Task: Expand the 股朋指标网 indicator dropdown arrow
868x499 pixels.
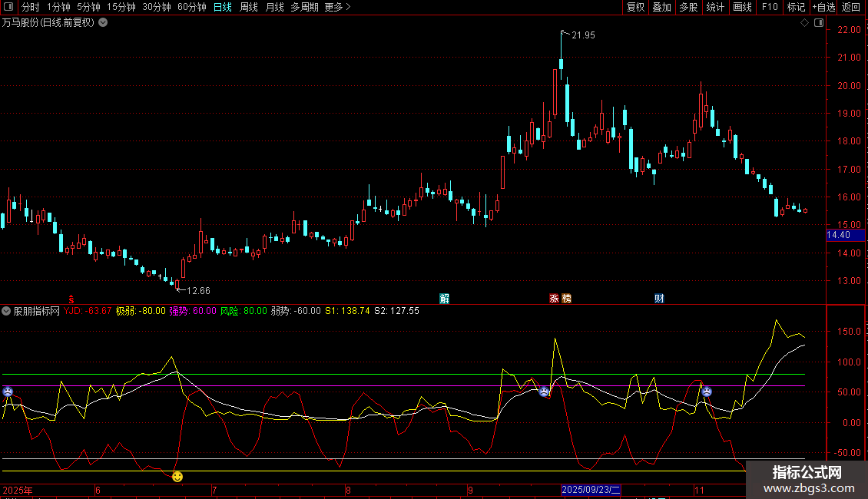Action: point(7,311)
